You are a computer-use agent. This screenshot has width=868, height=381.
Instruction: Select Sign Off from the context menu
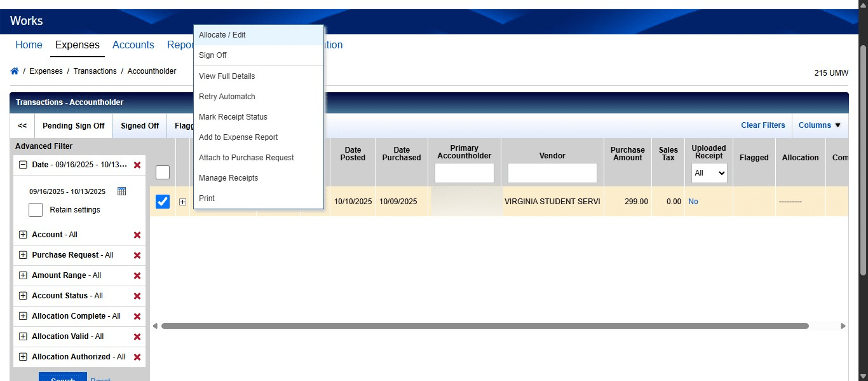point(212,55)
